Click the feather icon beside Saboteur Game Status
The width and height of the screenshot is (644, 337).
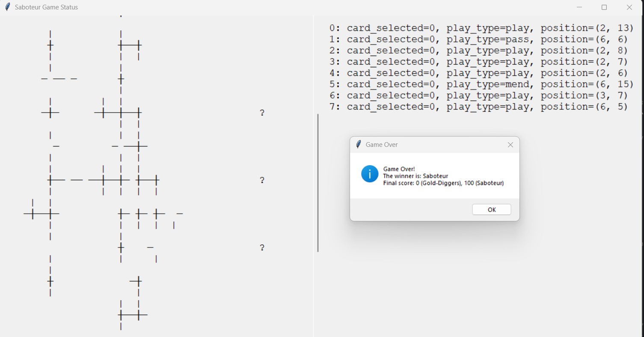7,7
